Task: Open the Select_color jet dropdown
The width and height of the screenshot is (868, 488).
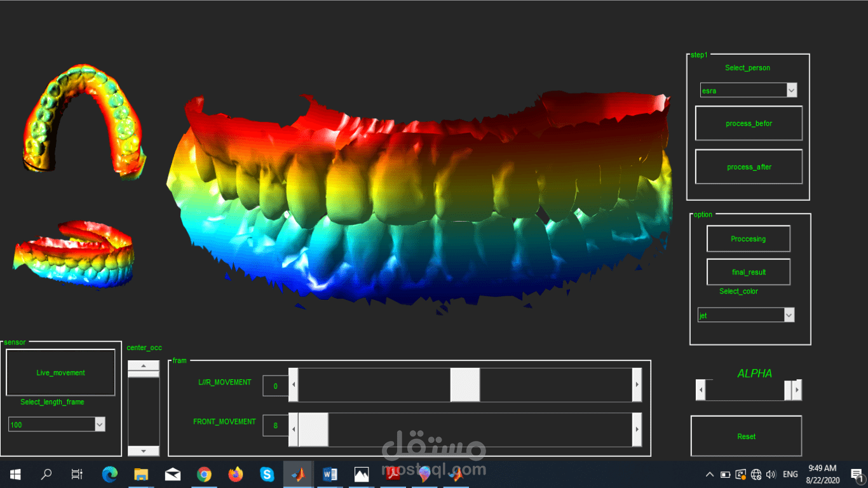Action: [x=746, y=315]
